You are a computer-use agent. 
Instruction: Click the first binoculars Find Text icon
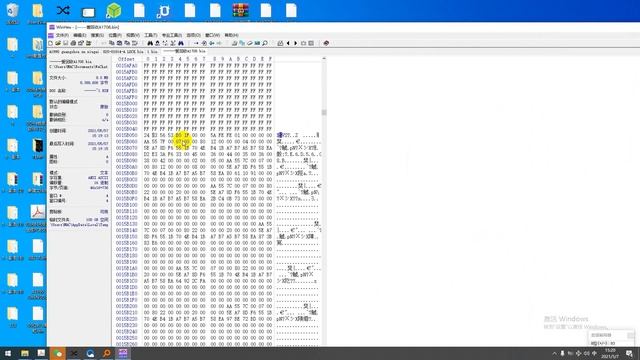tap(150, 43)
